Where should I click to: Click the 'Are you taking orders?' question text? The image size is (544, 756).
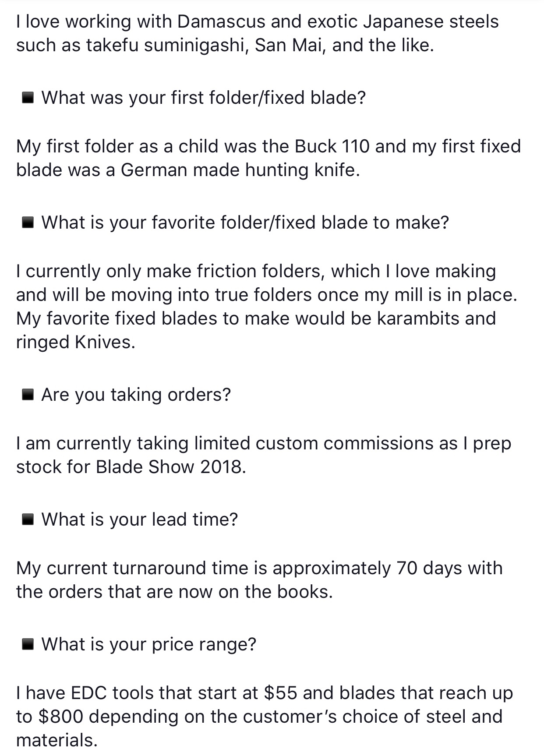pyautogui.click(x=136, y=395)
